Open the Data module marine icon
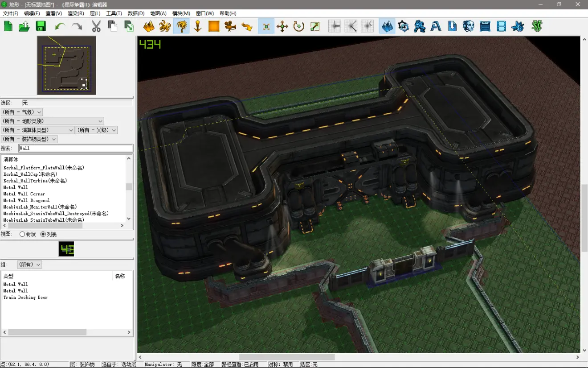The height and width of the screenshot is (368, 588). pos(420,26)
